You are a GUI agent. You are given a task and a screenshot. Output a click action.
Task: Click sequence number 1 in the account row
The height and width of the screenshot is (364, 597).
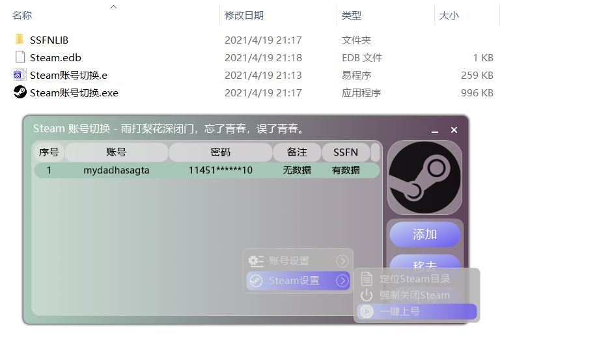[x=49, y=170]
